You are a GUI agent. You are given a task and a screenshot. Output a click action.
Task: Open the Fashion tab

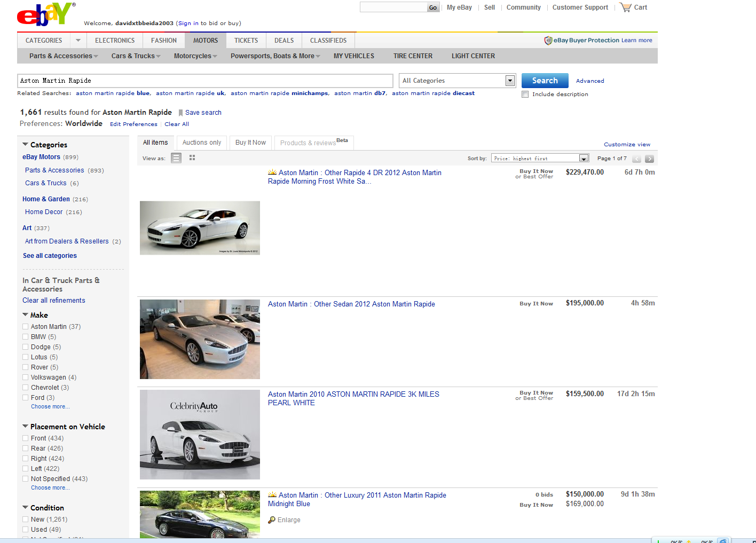(164, 41)
